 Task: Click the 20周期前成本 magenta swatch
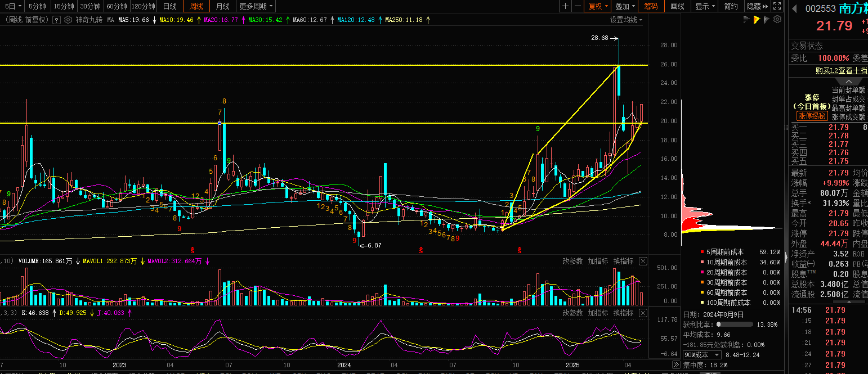point(702,272)
